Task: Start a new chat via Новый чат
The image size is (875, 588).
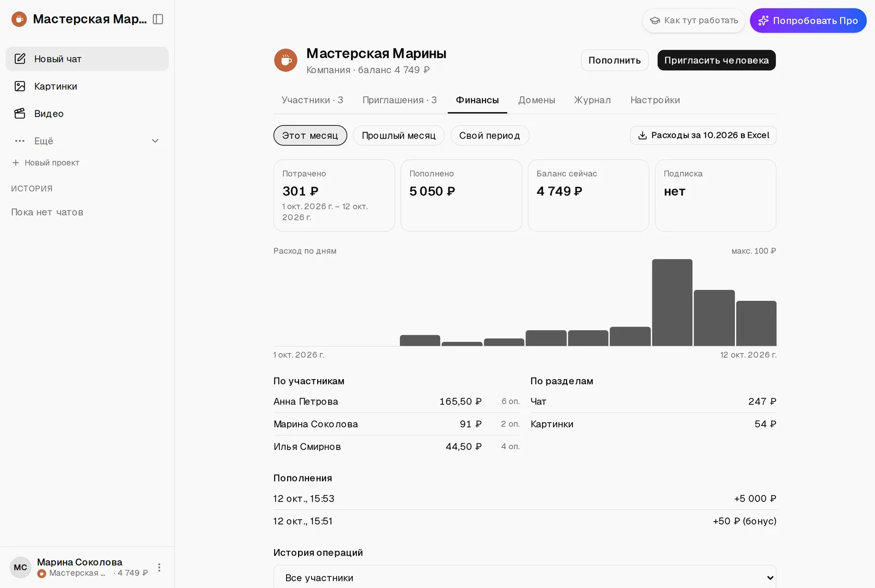Action: coord(87,59)
